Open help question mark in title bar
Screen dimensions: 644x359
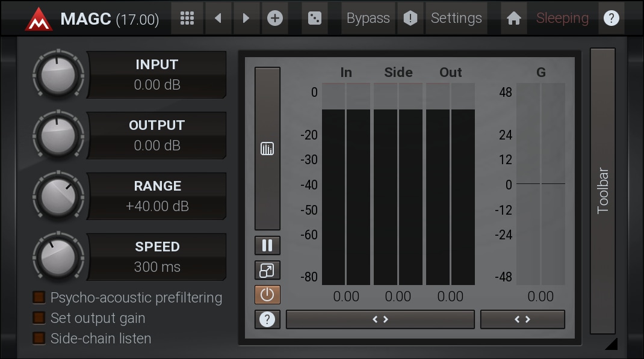click(611, 18)
